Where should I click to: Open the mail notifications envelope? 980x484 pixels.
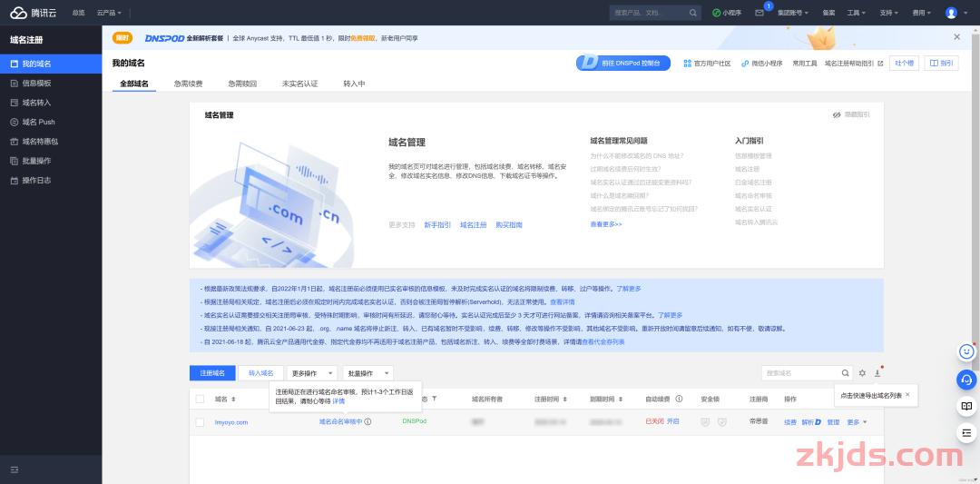(x=759, y=13)
